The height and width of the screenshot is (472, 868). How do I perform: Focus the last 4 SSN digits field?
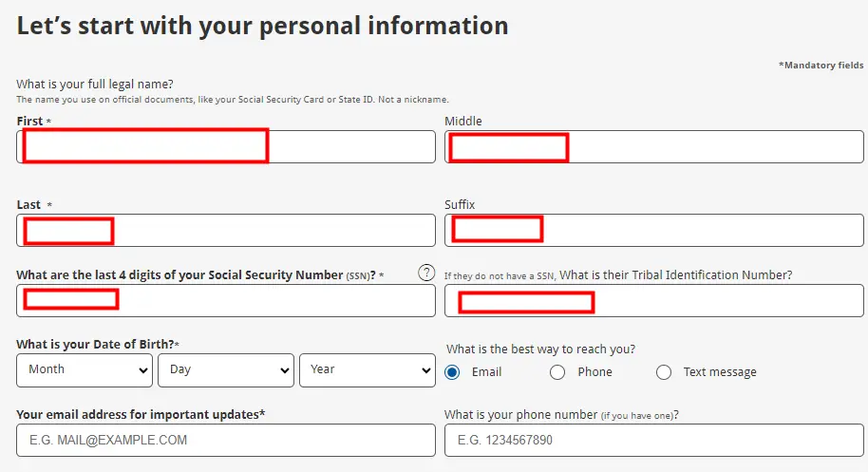click(x=226, y=300)
